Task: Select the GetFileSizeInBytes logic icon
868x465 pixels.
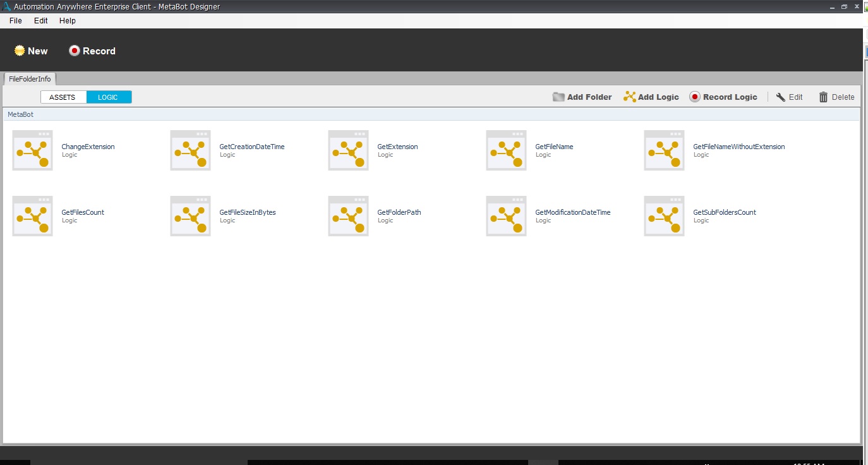Action: (x=190, y=216)
